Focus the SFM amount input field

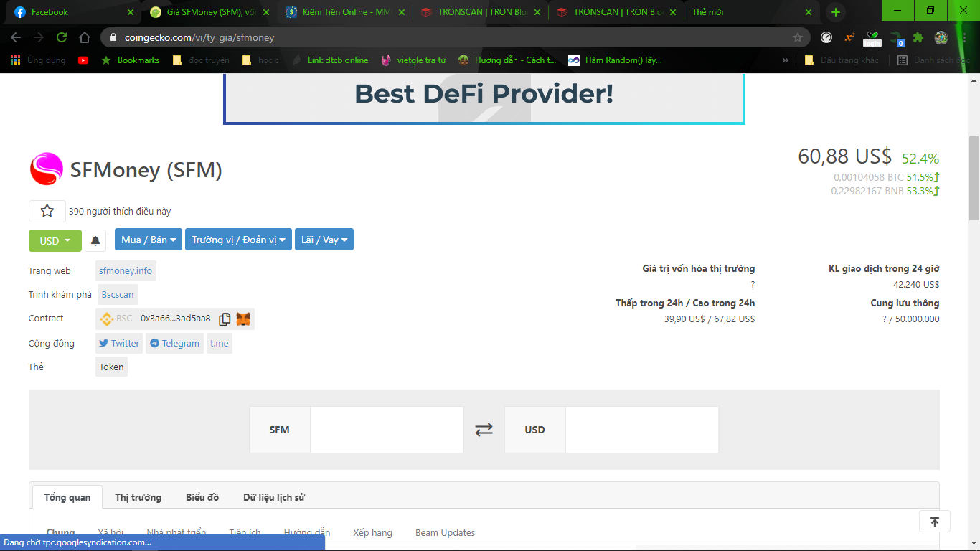click(387, 430)
